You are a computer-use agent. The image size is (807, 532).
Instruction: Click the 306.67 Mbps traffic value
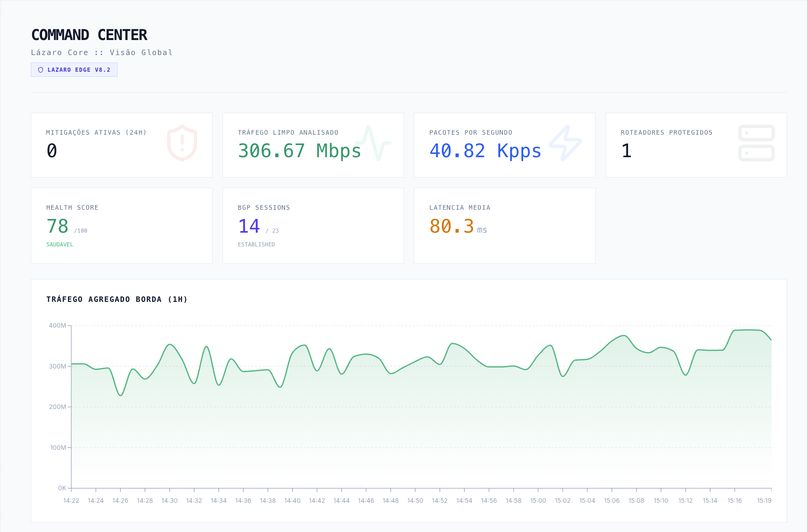click(299, 151)
